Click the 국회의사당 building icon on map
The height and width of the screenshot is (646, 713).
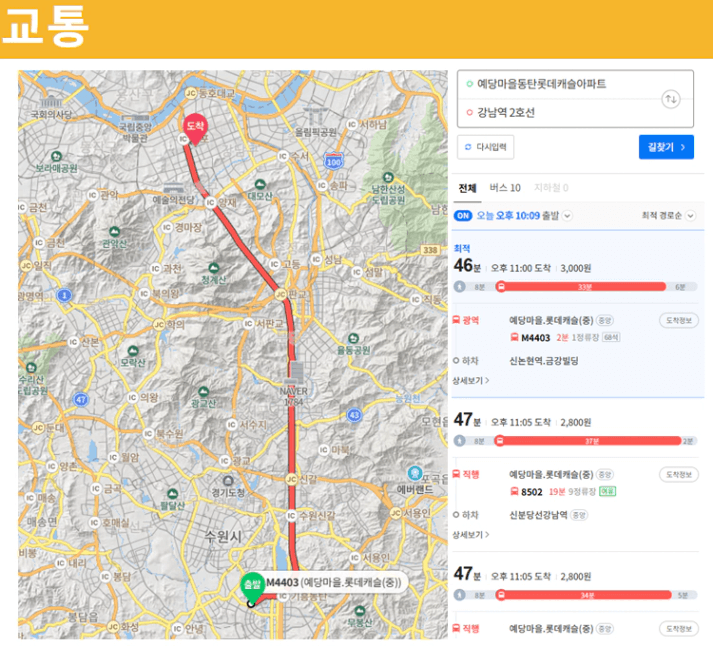51,102
